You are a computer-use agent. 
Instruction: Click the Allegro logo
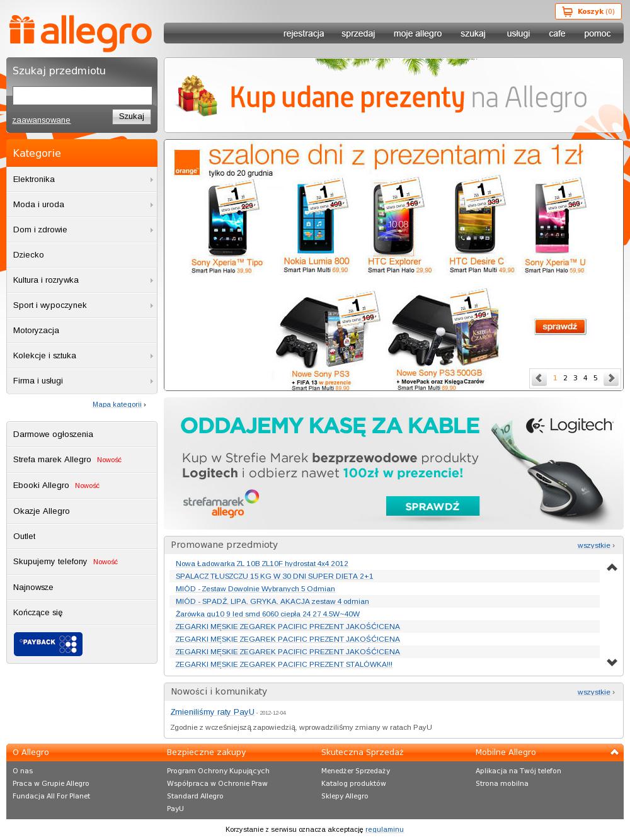[81, 33]
